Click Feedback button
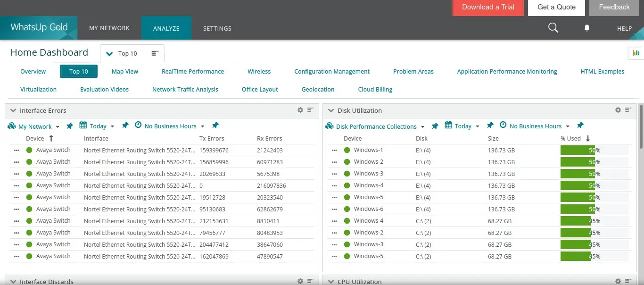 tap(614, 7)
